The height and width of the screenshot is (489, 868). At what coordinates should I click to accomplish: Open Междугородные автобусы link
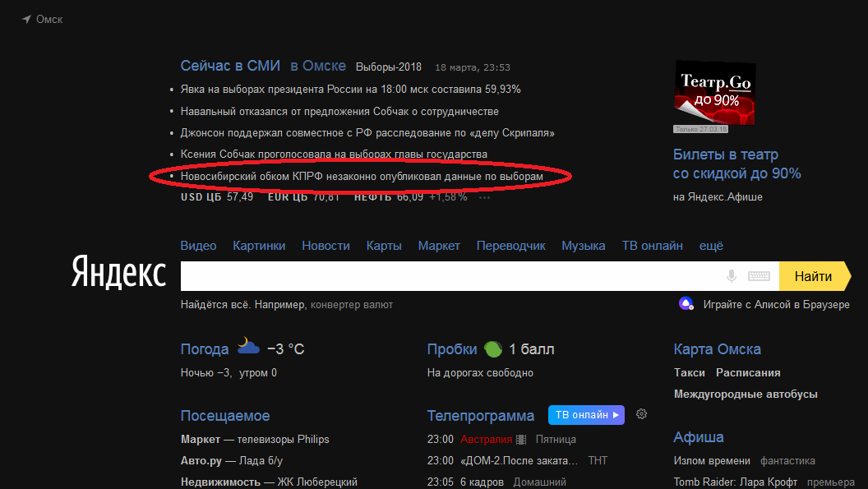[746, 394]
